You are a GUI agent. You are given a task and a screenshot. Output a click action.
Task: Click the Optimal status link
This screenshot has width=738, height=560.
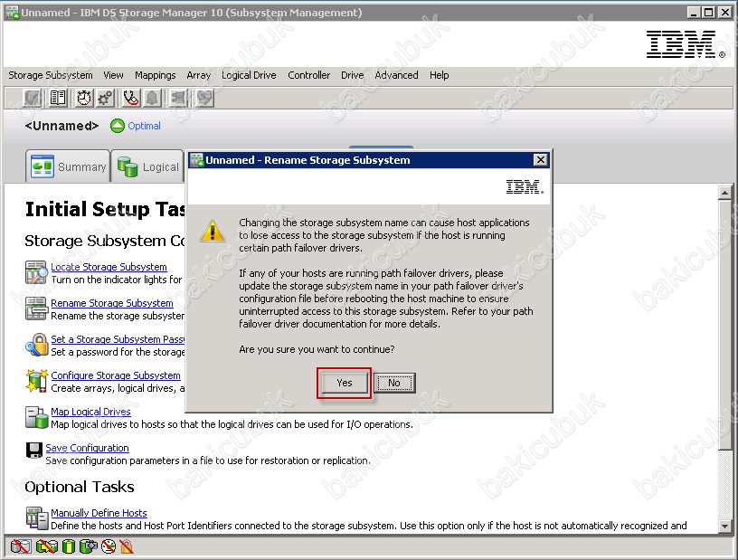coord(144,126)
